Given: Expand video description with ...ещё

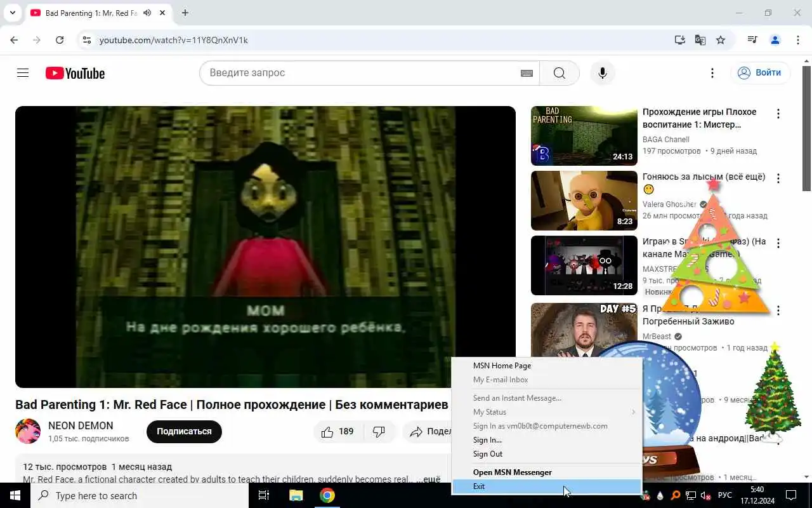Looking at the screenshot, I should pos(428,479).
